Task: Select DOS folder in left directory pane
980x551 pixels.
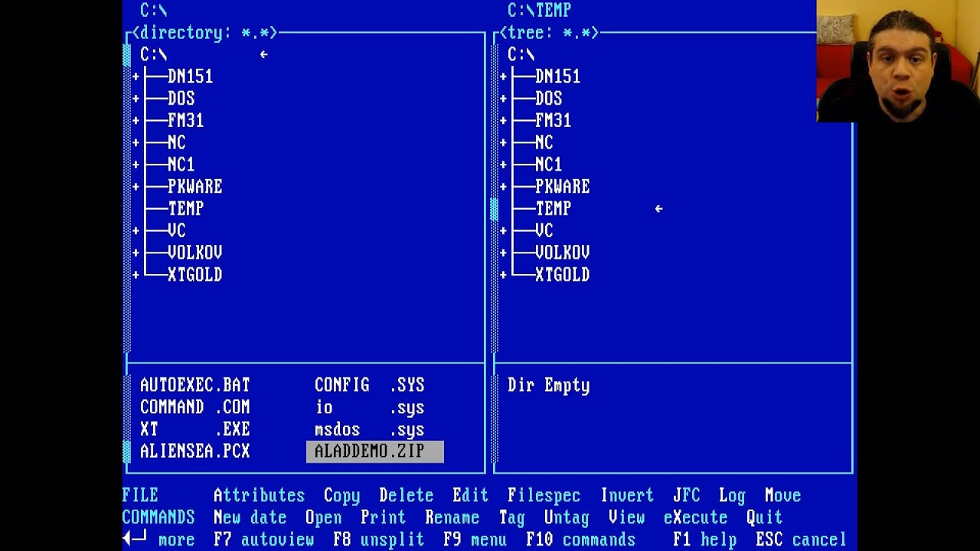Action: pos(181,99)
